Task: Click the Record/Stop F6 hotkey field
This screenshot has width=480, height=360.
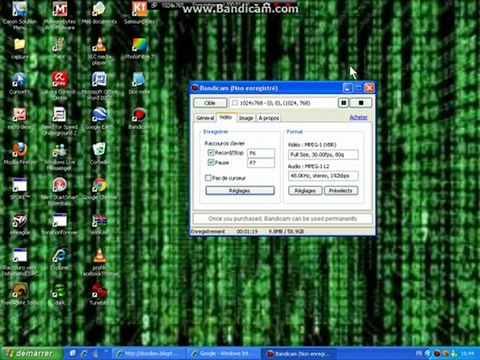Action: 261,153
